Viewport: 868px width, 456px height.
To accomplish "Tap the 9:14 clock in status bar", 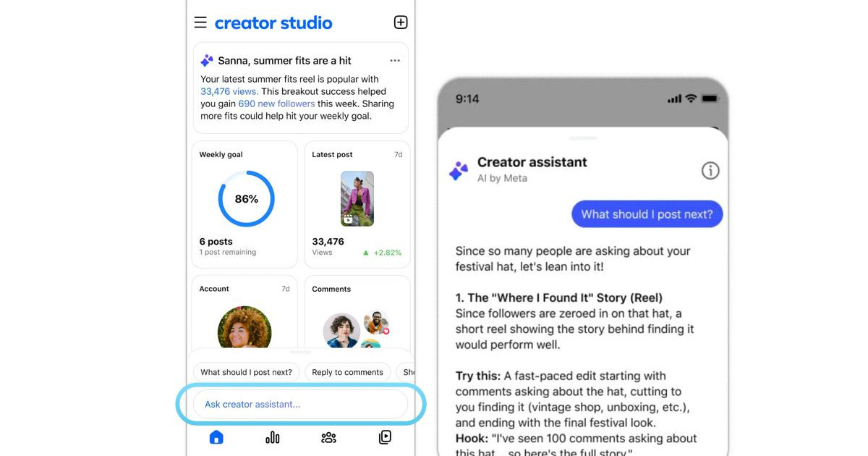I will 467,98.
